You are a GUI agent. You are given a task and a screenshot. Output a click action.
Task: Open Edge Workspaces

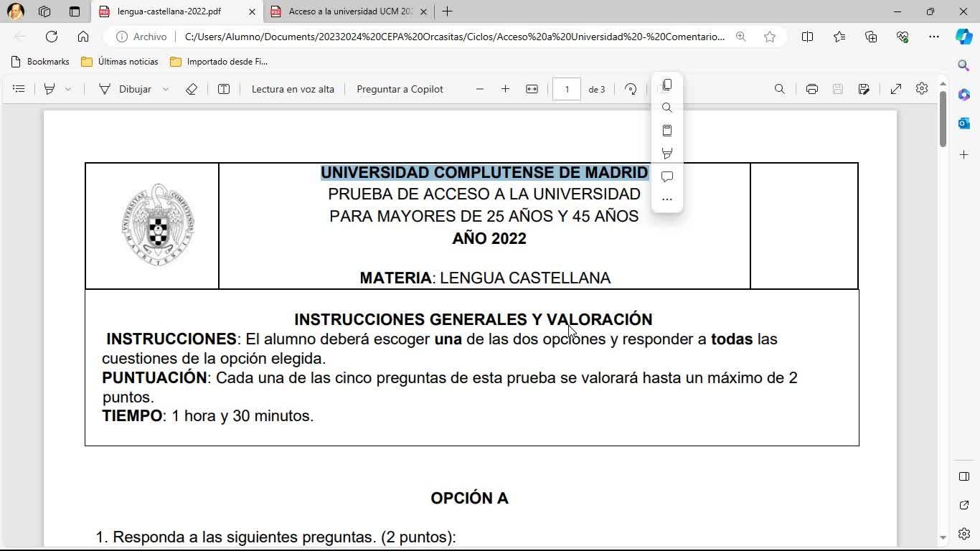click(44, 11)
